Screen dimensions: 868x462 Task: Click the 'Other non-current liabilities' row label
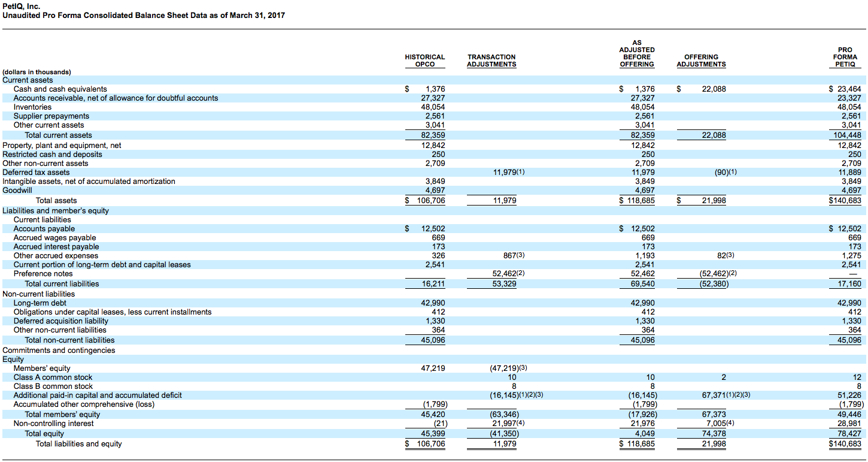tap(60, 330)
